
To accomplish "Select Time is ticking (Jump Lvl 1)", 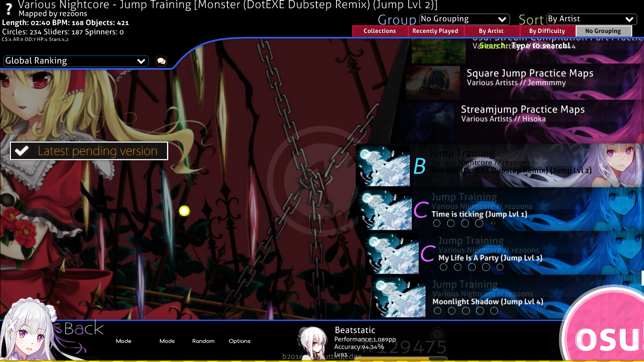I will tap(501, 210).
